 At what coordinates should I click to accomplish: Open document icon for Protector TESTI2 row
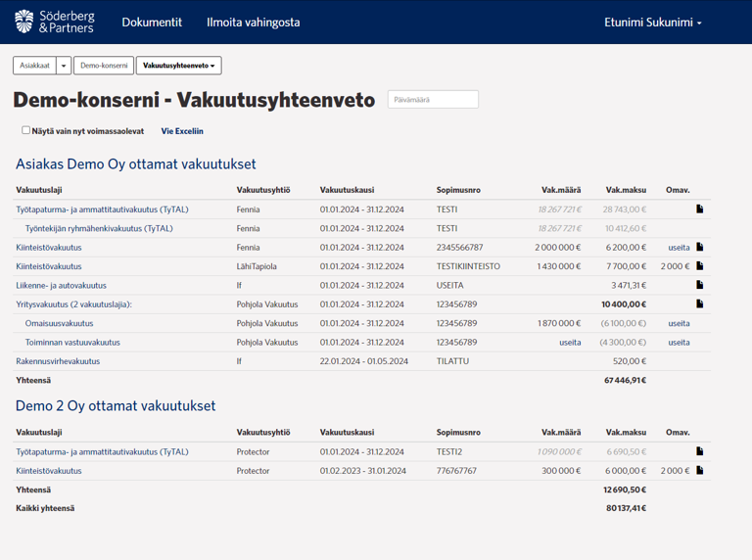700,451
